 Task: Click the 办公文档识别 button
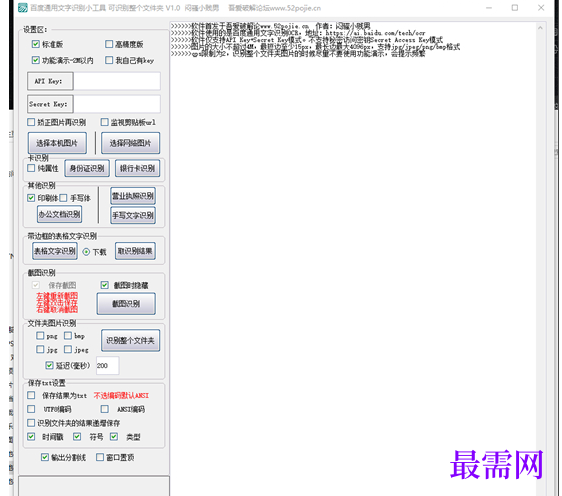pos(59,214)
